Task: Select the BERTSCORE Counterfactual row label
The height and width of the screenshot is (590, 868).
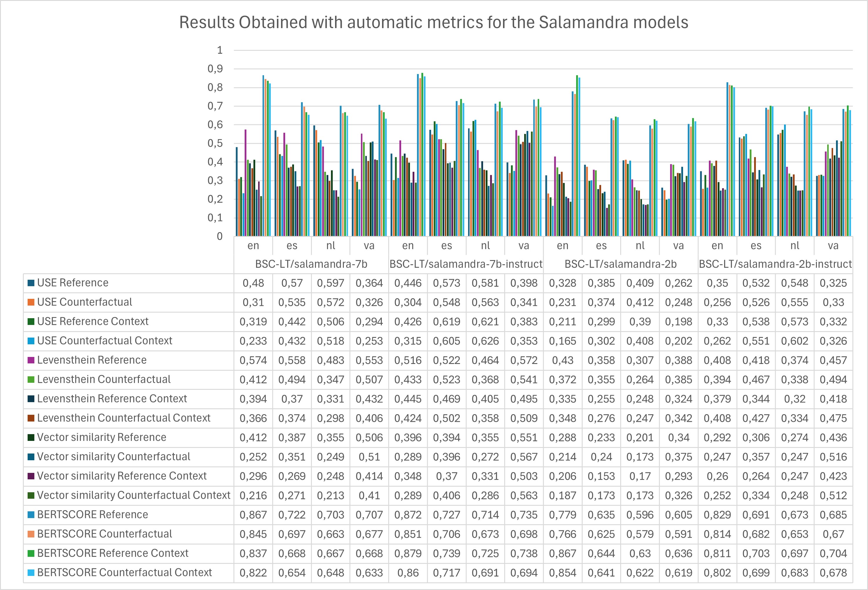Action: pyautogui.click(x=105, y=534)
